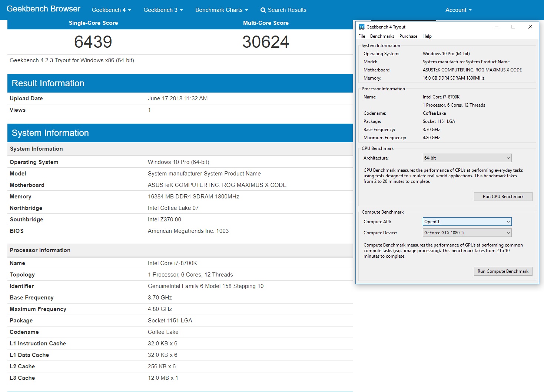Click the Identifier value 'GenuineIntel Family 6 Model 158 Stepping 10'
The width and height of the screenshot is (544, 392).
coord(206,286)
